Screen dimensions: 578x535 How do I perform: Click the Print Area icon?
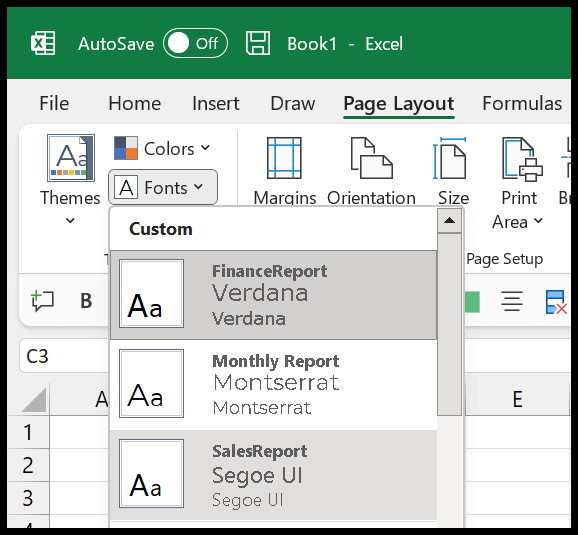[x=522, y=159]
